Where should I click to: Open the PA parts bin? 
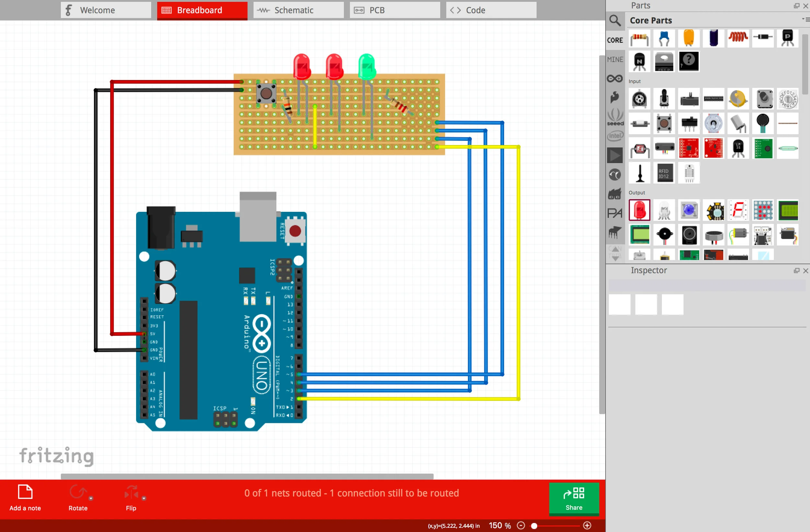tap(615, 213)
